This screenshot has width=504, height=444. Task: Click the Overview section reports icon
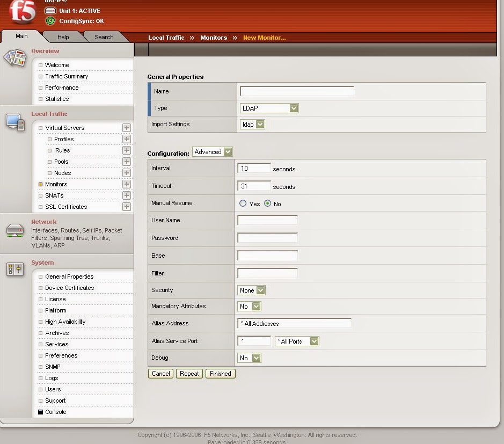(x=15, y=57)
